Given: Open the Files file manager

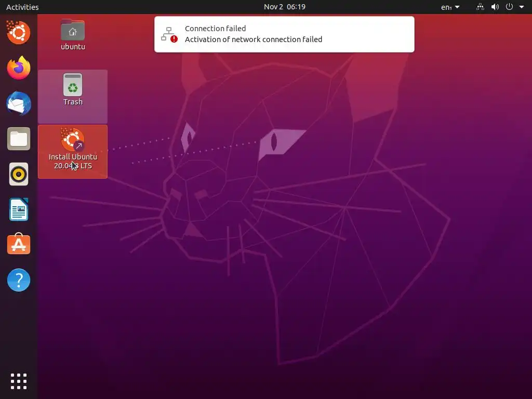Looking at the screenshot, I should (19, 139).
